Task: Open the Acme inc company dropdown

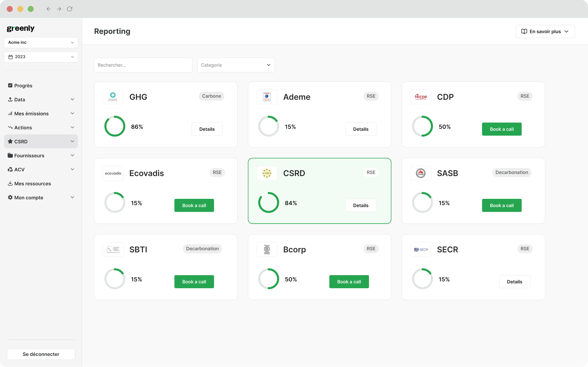Action: pyautogui.click(x=41, y=42)
